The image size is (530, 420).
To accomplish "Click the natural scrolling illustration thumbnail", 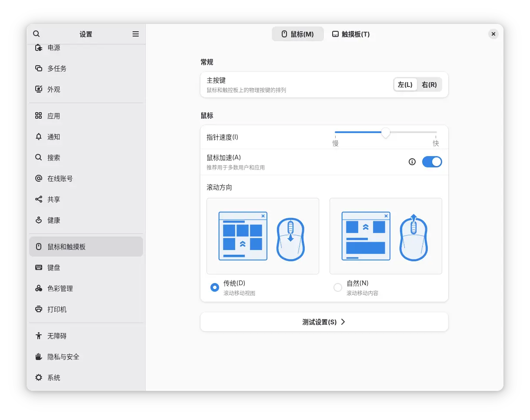I will 386,236.
